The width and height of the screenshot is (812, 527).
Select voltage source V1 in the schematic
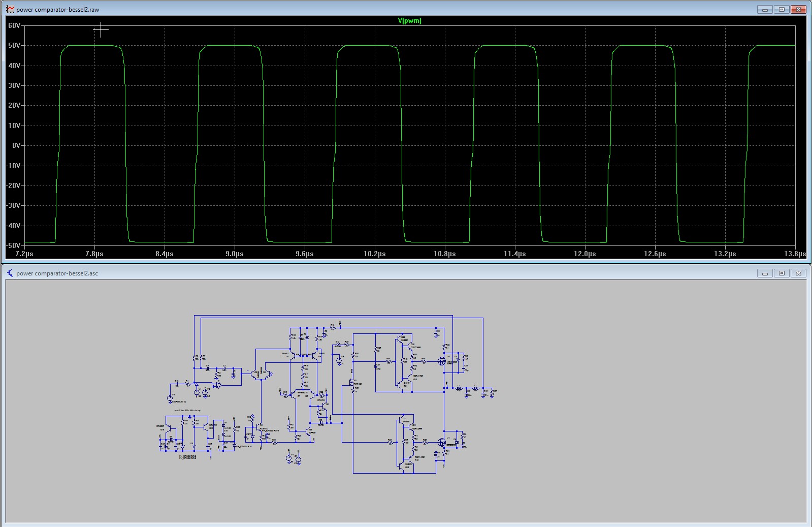tap(197, 392)
